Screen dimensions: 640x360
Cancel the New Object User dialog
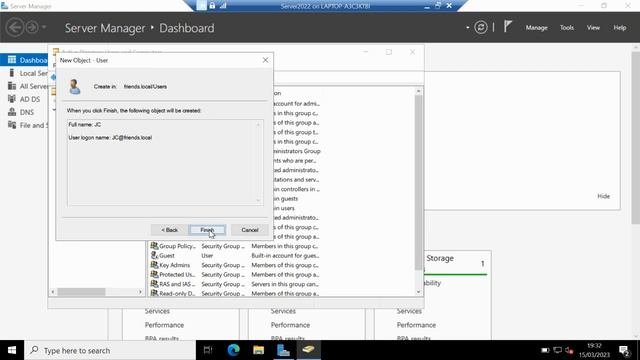249,230
